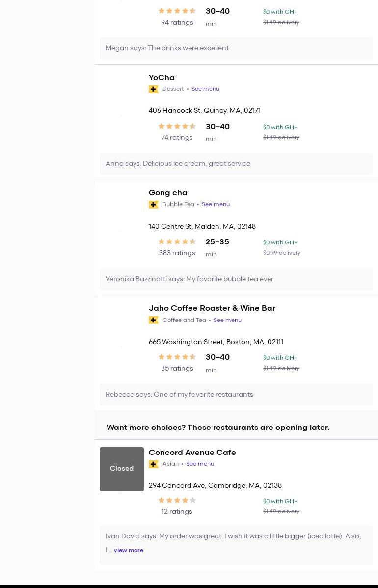Click YoCha's star rating icons
Viewport: 378px width, 588px height.
(177, 127)
